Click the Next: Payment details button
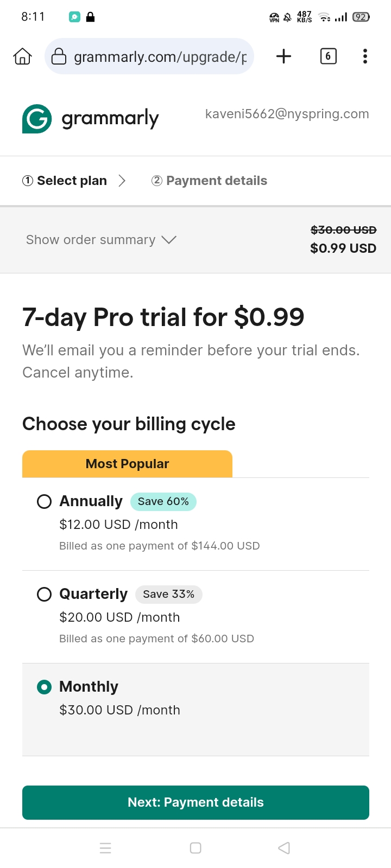Screen dimensions: 391x868 click(x=195, y=802)
